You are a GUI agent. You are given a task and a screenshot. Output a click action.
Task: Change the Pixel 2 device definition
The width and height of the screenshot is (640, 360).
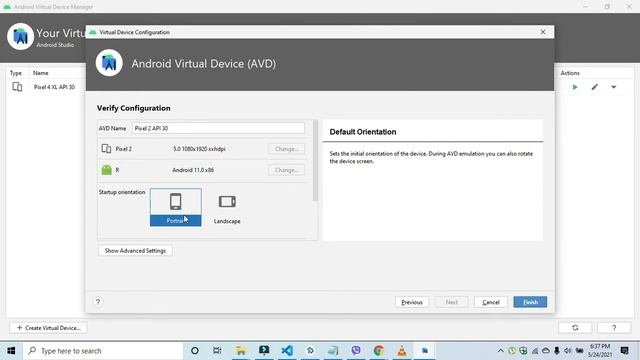pos(287,149)
